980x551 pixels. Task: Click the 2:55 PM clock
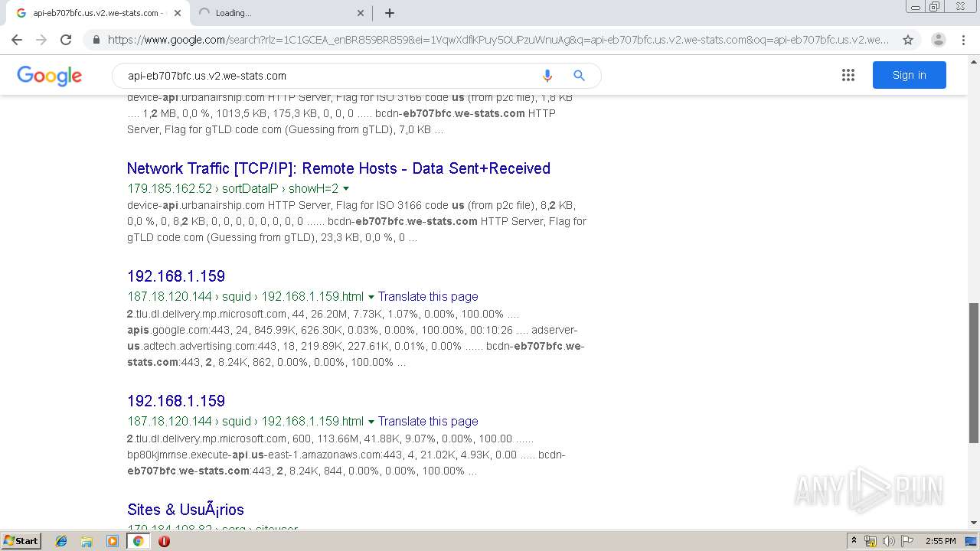(940, 541)
